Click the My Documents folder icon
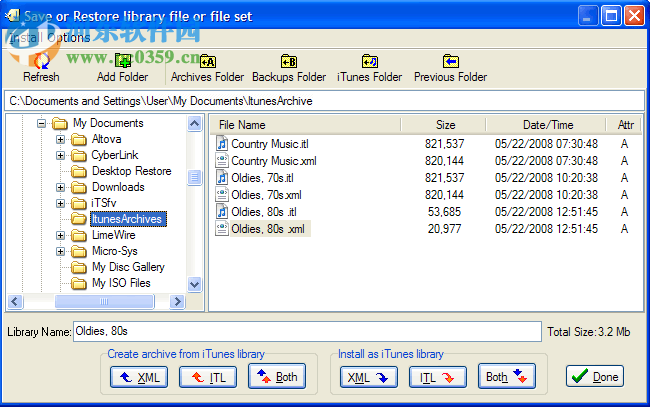This screenshot has width=650, height=409. click(x=60, y=123)
